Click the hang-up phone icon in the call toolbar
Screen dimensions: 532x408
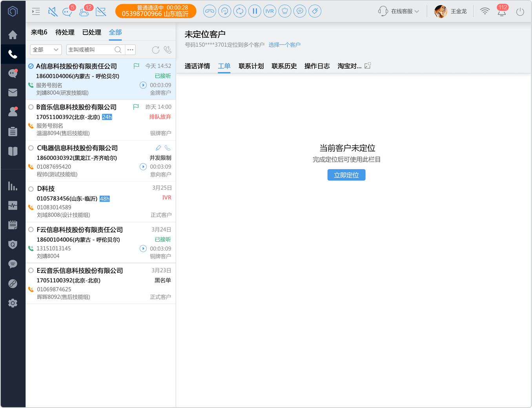(210, 11)
